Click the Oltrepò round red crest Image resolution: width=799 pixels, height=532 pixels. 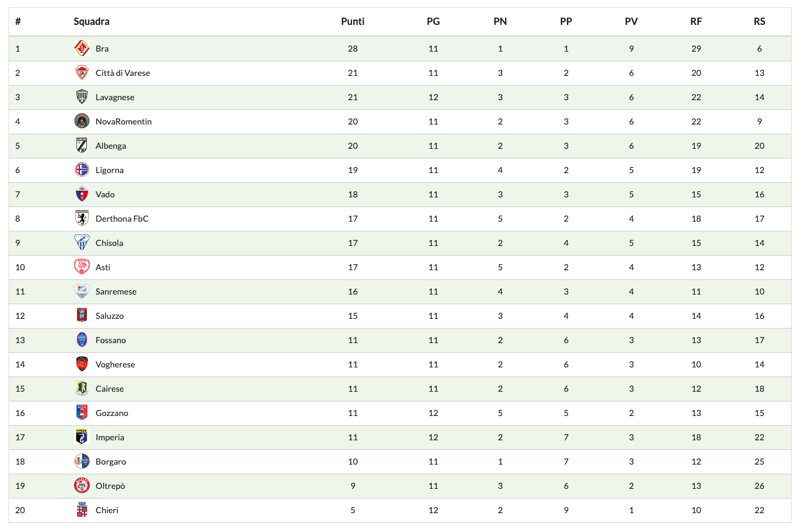[x=81, y=486]
